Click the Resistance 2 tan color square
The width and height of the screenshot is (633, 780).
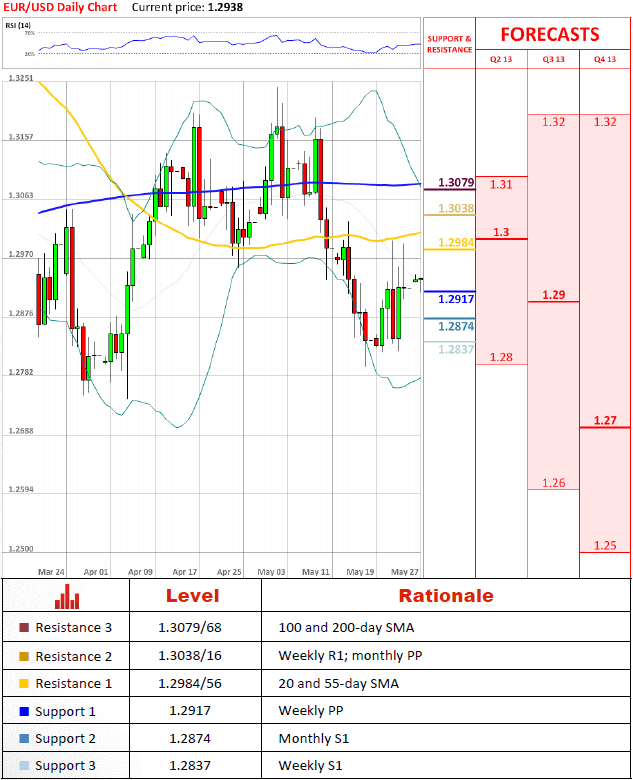coord(24,656)
